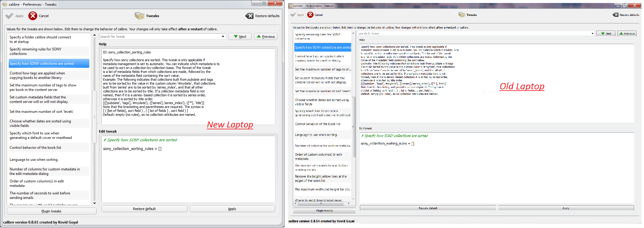Image resolution: width=644 pixels, height=228 pixels.
Task: Select 'Set custom metadata fields' in the right list
Action: 323,80
